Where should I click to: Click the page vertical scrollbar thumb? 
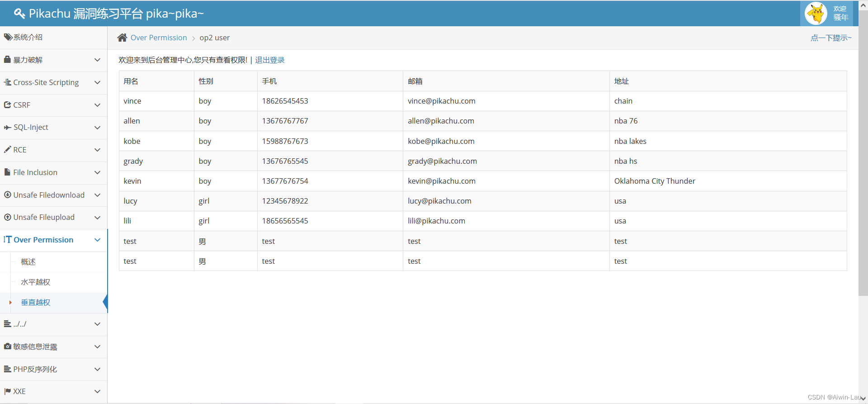click(863, 153)
